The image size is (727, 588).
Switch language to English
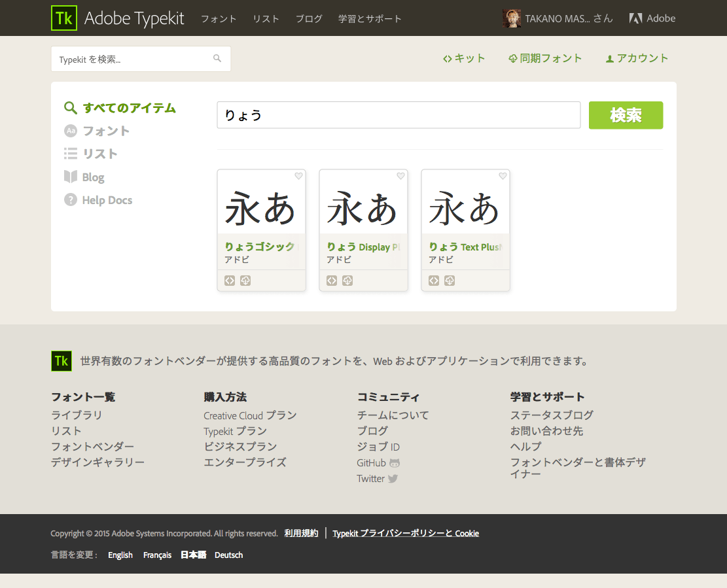click(120, 555)
